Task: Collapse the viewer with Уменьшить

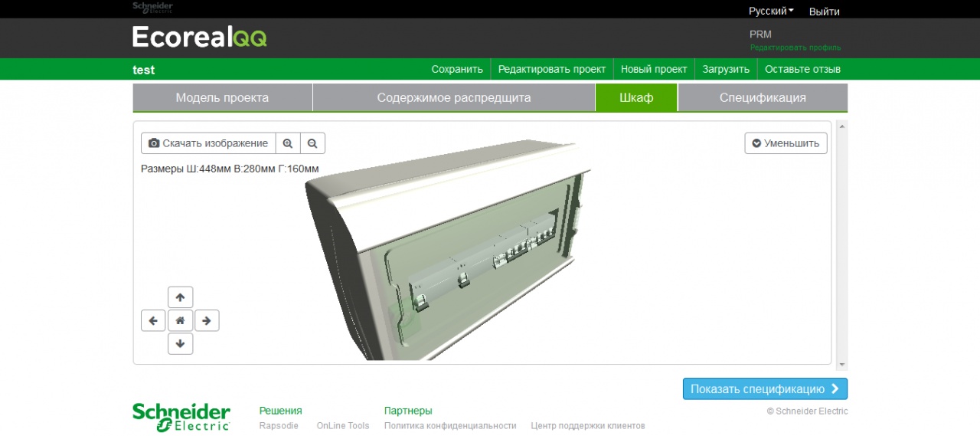Action: coord(786,143)
